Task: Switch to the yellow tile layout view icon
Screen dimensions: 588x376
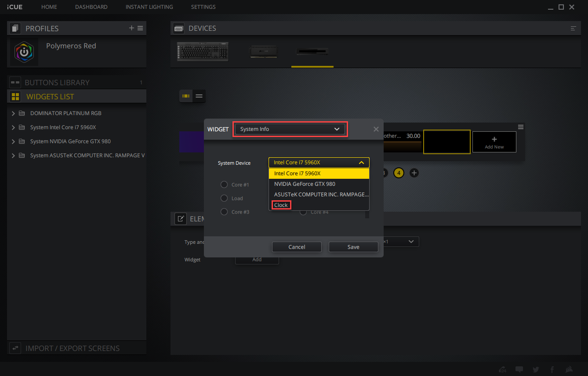Action: click(x=186, y=96)
